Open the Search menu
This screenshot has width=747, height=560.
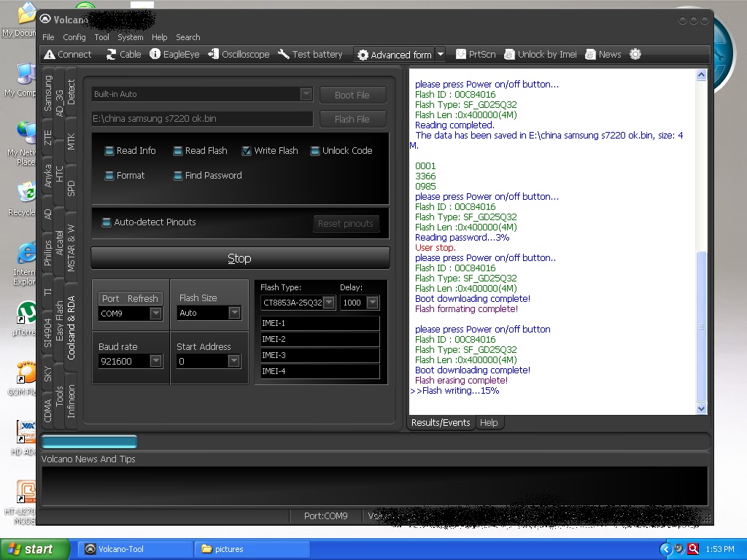point(188,37)
